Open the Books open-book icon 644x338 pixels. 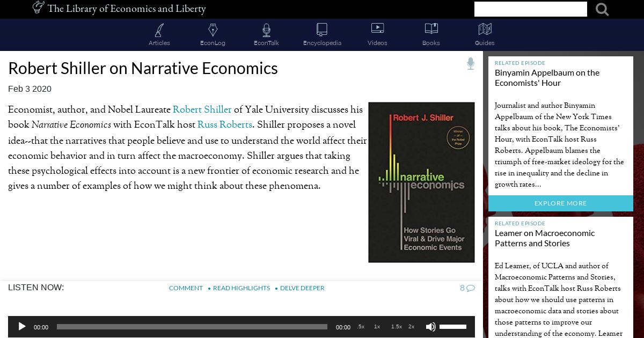(x=431, y=28)
